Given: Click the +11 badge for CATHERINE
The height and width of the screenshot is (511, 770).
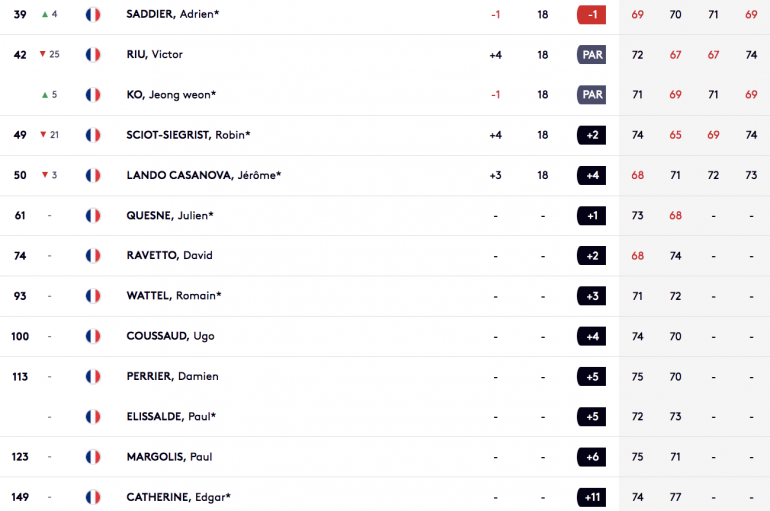Looking at the screenshot, I should [591, 497].
